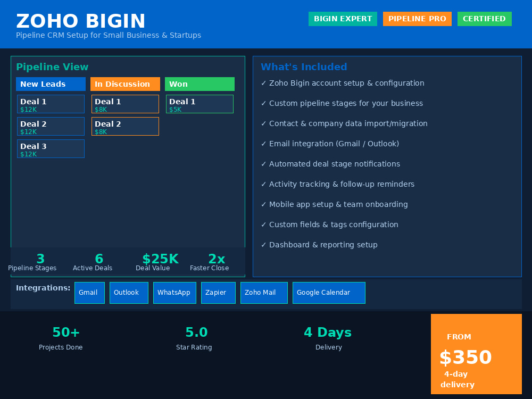Viewport: 532px width, 399px height.
Task: Click the '6 Active Deals' stat
Action: (93, 262)
